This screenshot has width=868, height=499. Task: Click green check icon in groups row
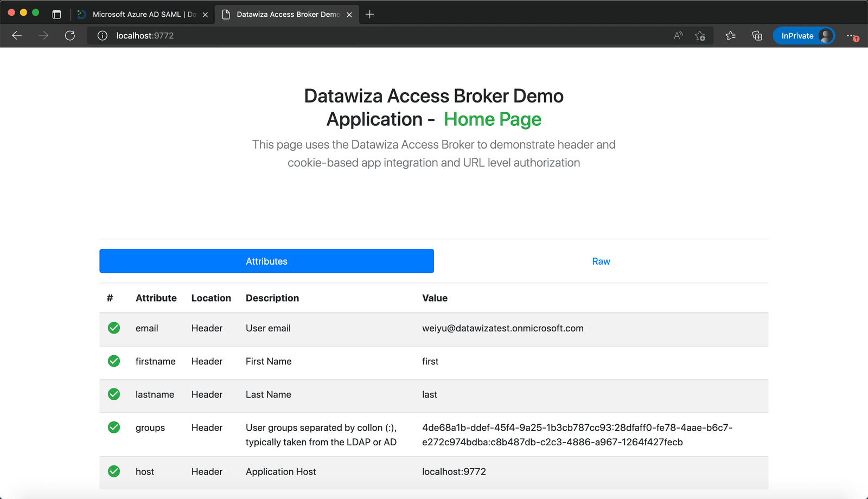coord(114,427)
